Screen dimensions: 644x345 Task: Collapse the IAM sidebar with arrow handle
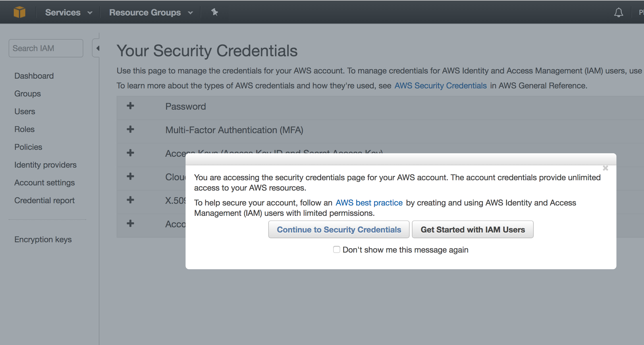[x=97, y=48]
